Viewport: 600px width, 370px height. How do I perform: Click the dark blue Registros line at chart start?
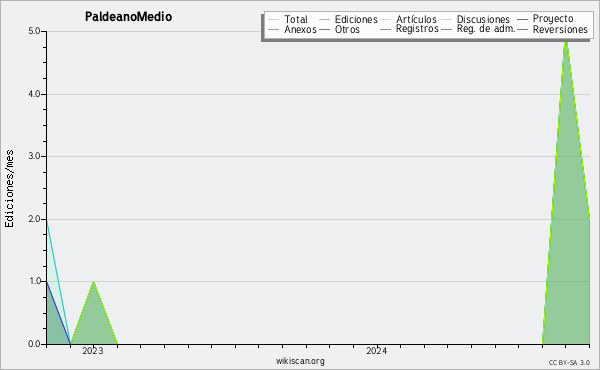[58, 312]
